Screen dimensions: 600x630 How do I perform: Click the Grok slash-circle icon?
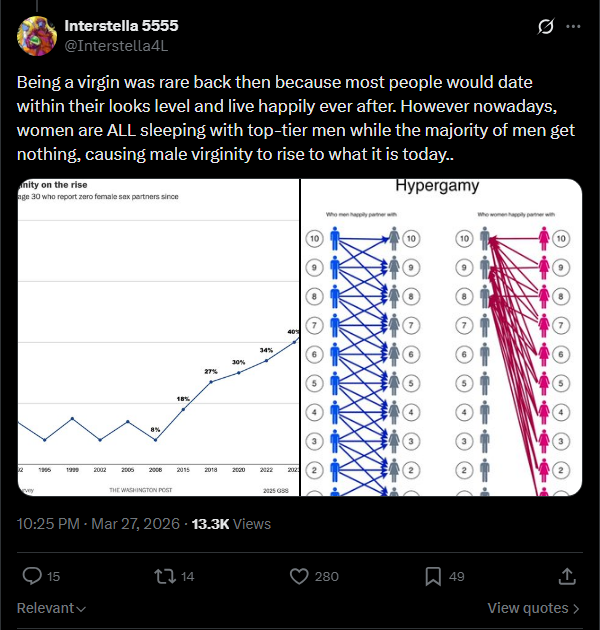[545, 27]
